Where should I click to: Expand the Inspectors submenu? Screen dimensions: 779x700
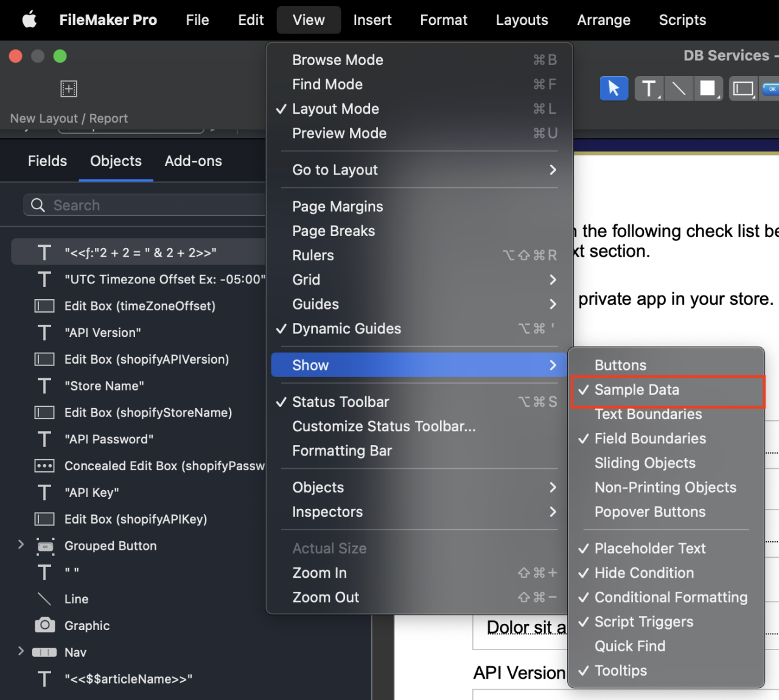coord(419,512)
